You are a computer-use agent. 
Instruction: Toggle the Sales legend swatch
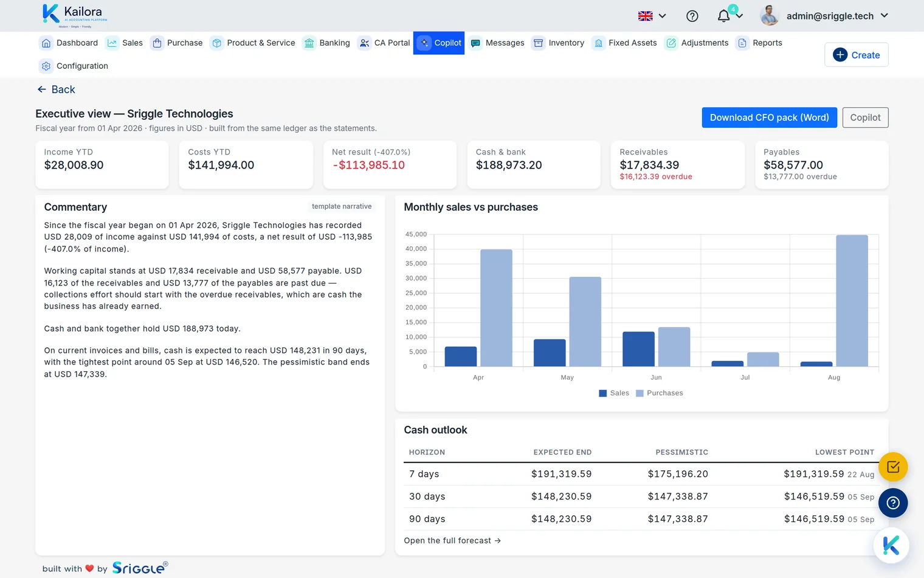[603, 394]
